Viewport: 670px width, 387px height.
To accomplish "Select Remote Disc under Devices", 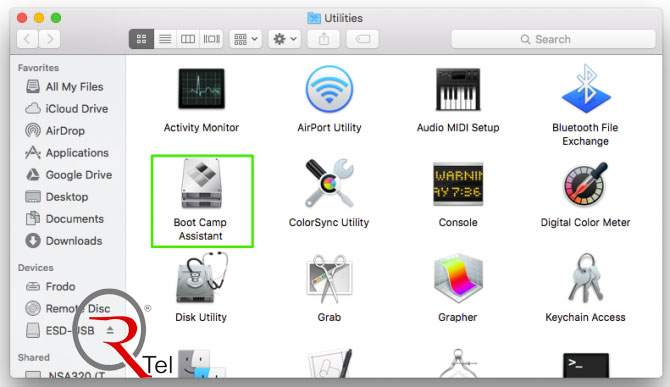I will (67, 308).
